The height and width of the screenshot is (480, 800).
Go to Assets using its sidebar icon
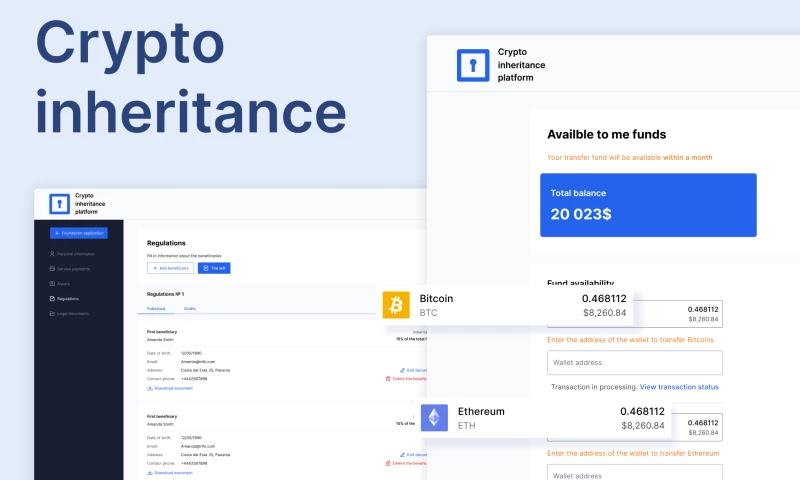coord(52,284)
